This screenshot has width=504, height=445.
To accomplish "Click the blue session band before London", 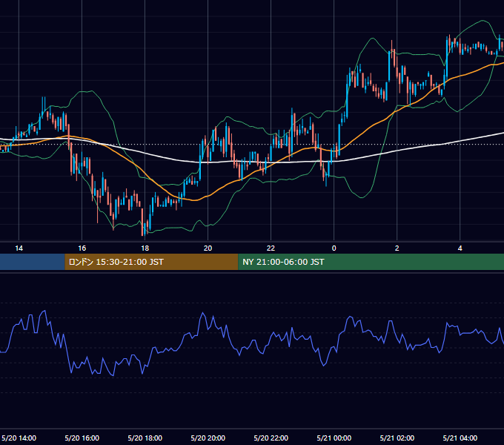I will (33, 262).
